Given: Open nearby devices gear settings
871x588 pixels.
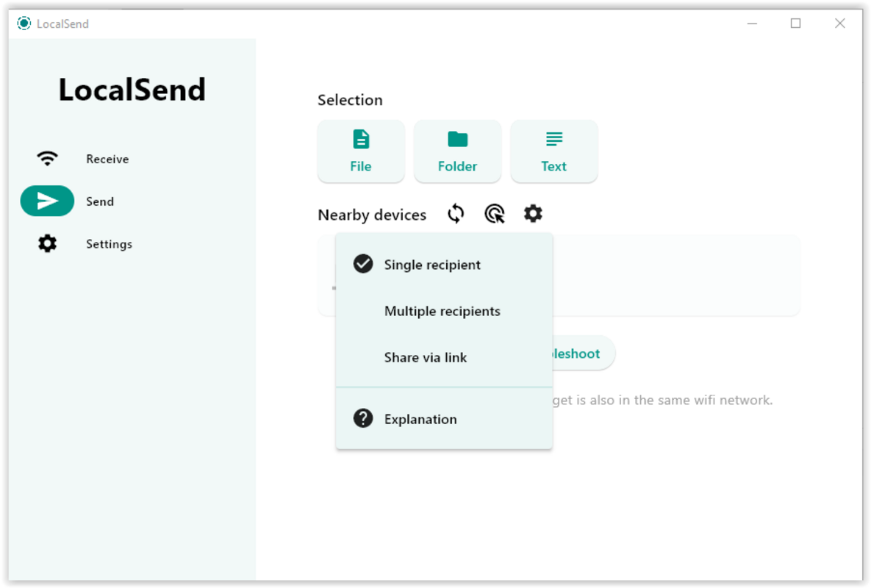Looking at the screenshot, I should (x=533, y=214).
